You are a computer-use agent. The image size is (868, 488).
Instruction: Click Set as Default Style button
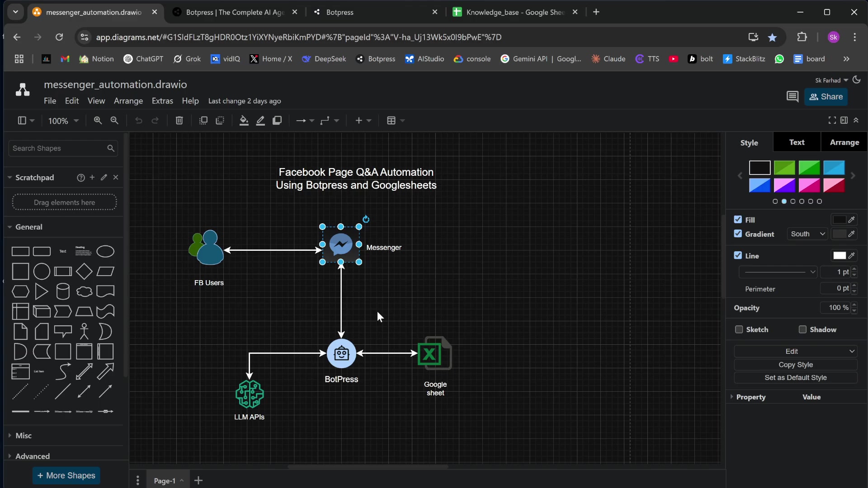pyautogui.click(x=796, y=378)
